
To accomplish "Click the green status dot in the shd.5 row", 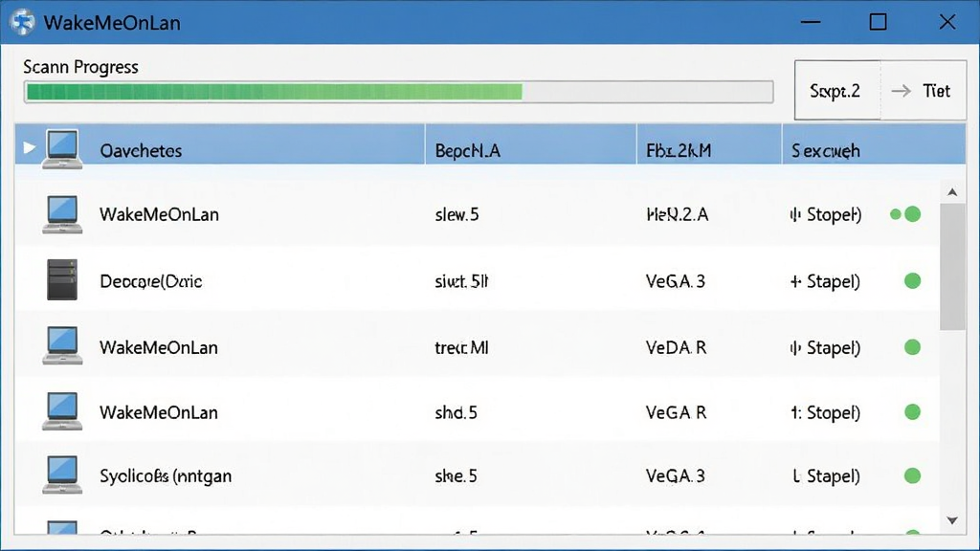I will [x=912, y=412].
